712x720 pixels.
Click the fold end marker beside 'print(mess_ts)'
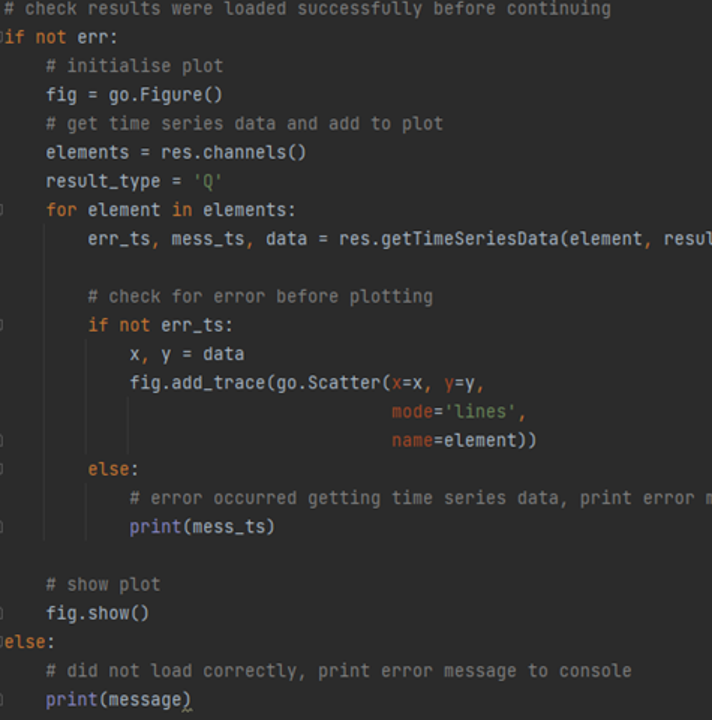coord(3,526)
